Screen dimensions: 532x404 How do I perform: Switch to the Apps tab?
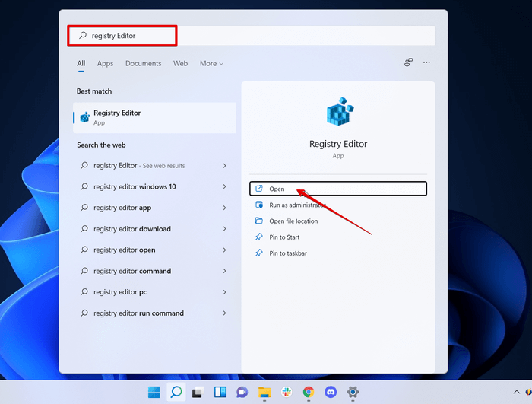coord(105,64)
